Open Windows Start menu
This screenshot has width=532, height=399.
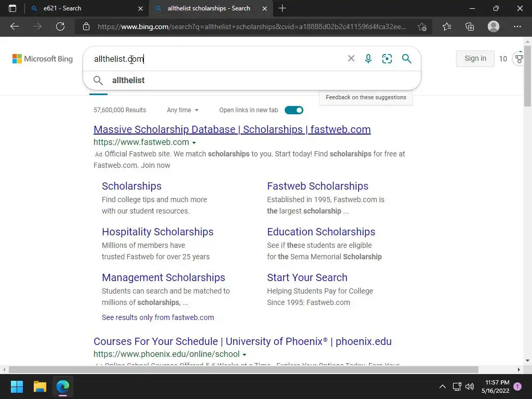17,387
